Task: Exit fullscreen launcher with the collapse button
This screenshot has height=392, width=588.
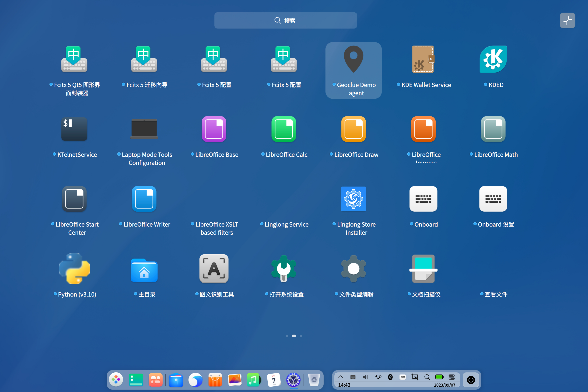Action: tap(567, 21)
